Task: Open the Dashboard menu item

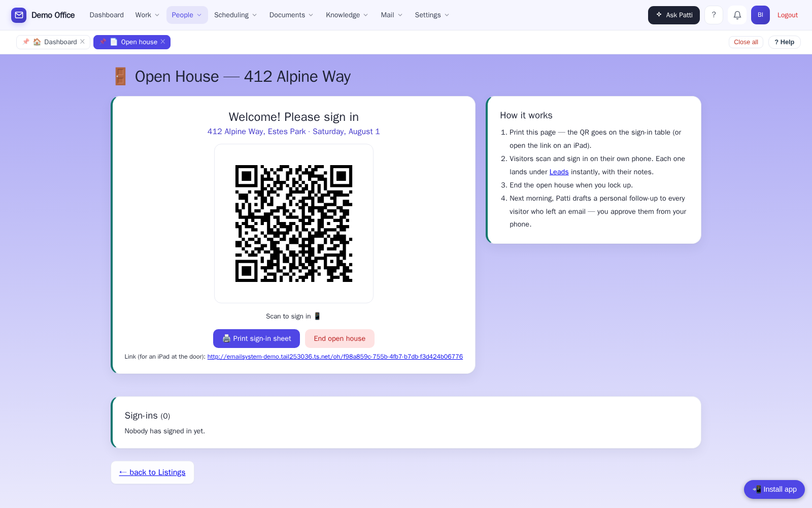Action: pos(107,15)
